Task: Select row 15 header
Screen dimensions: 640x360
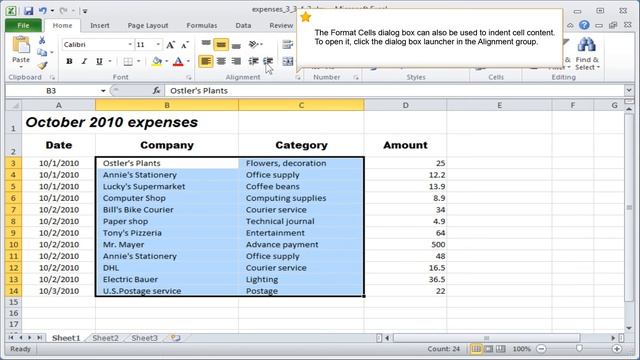Action: point(13,302)
